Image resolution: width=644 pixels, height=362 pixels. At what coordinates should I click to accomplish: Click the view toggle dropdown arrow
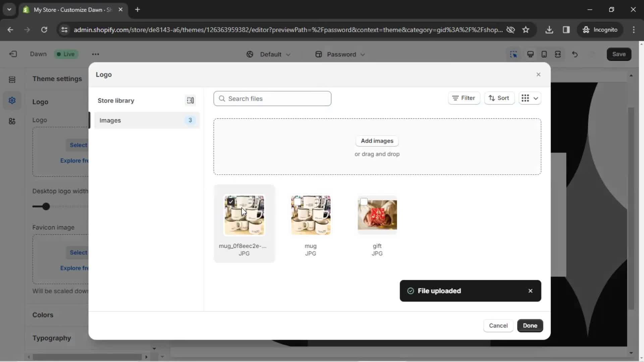tap(536, 98)
